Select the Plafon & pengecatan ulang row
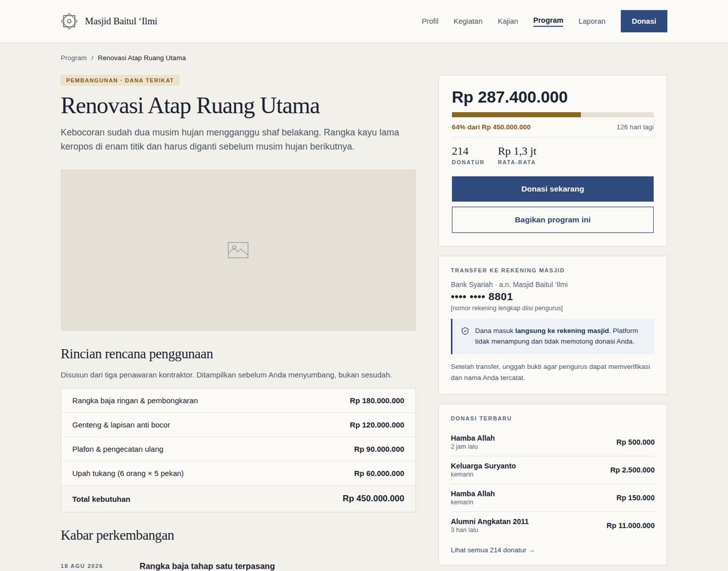The image size is (728, 571). pyautogui.click(x=238, y=449)
